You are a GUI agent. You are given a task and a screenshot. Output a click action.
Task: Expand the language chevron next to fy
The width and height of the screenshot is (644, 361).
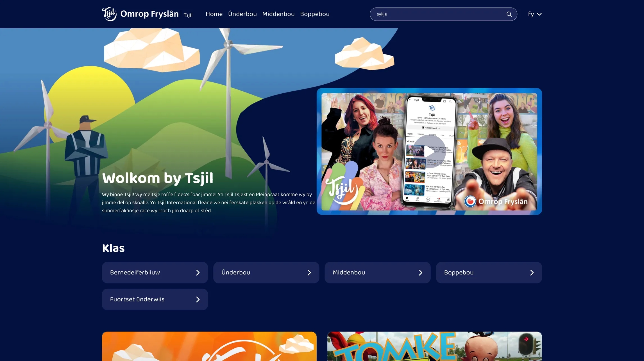pos(539,14)
